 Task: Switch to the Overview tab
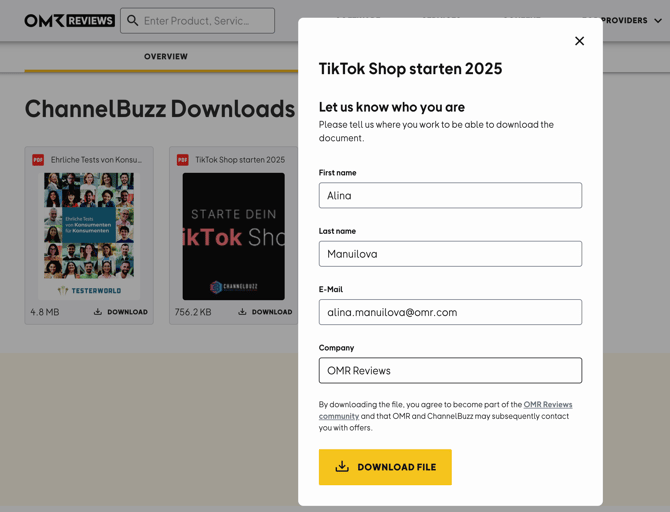coord(166,57)
